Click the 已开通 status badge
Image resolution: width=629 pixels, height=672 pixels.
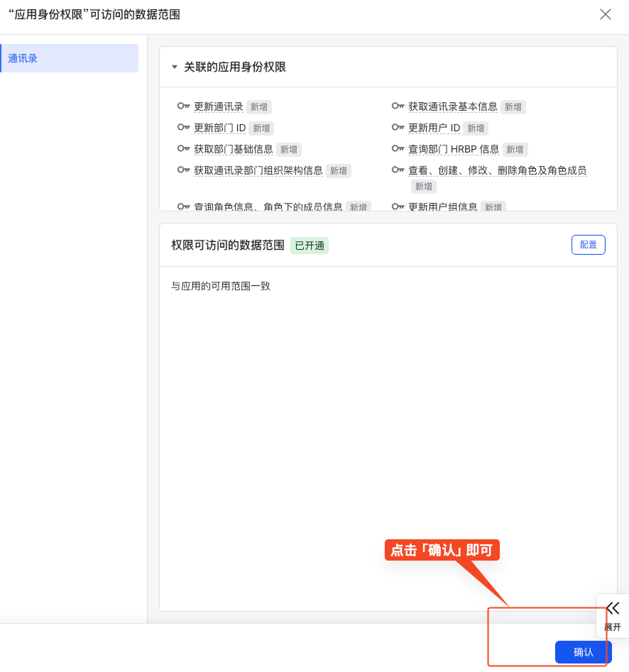pyautogui.click(x=309, y=244)
